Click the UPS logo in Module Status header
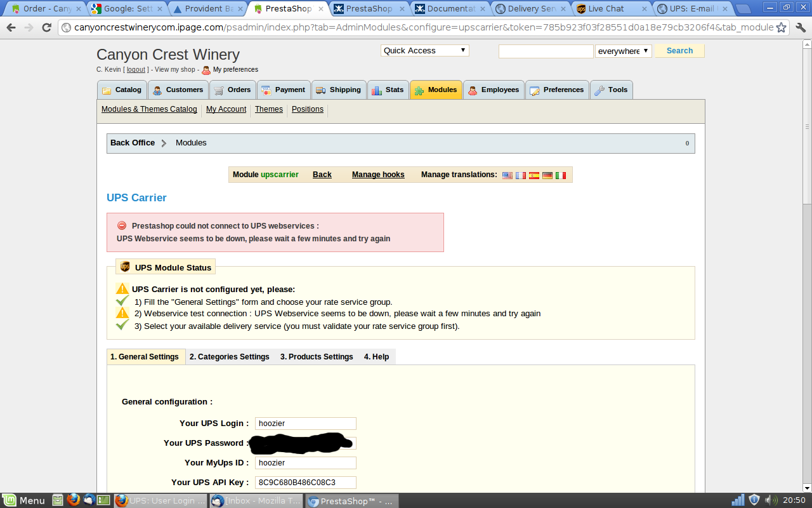Screen dimensions: 812x508 pyautogui.click(x=125, y=267)
